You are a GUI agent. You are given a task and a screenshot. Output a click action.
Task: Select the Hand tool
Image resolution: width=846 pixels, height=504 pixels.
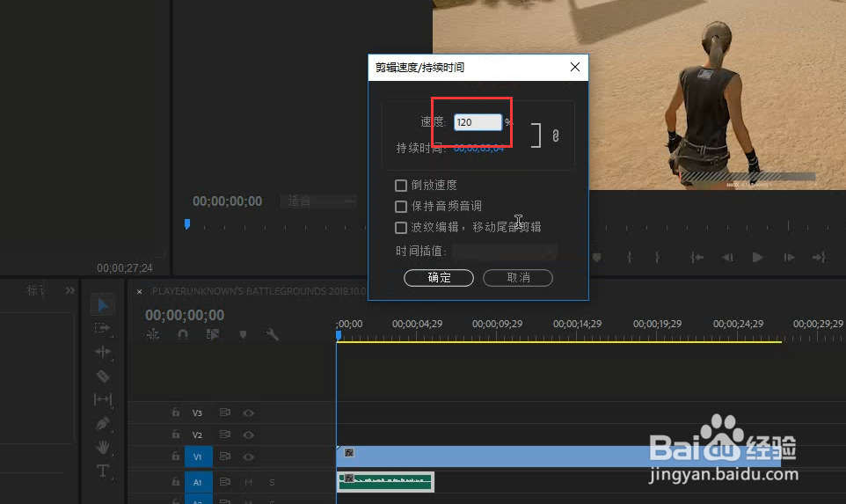coord(103,447)
